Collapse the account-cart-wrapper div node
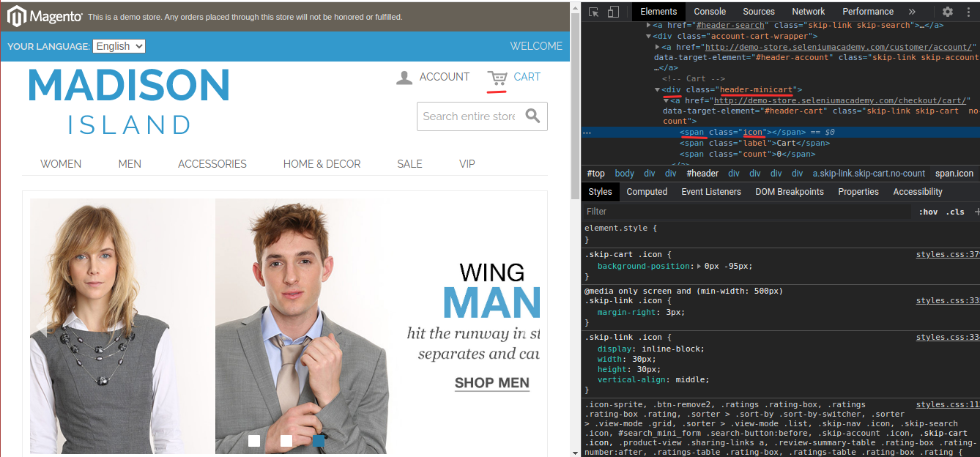980x457 pixels. point(648,36)
